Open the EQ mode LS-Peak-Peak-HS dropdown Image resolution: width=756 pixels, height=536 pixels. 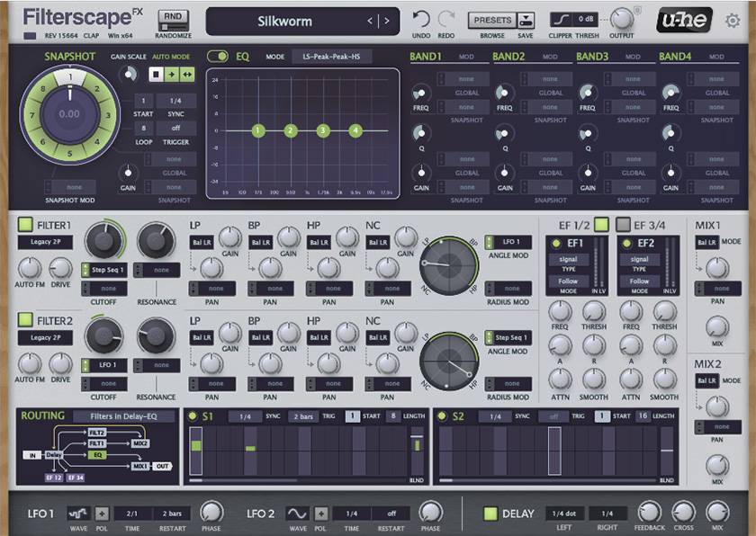pyautogui.click(x=331, y=57)
